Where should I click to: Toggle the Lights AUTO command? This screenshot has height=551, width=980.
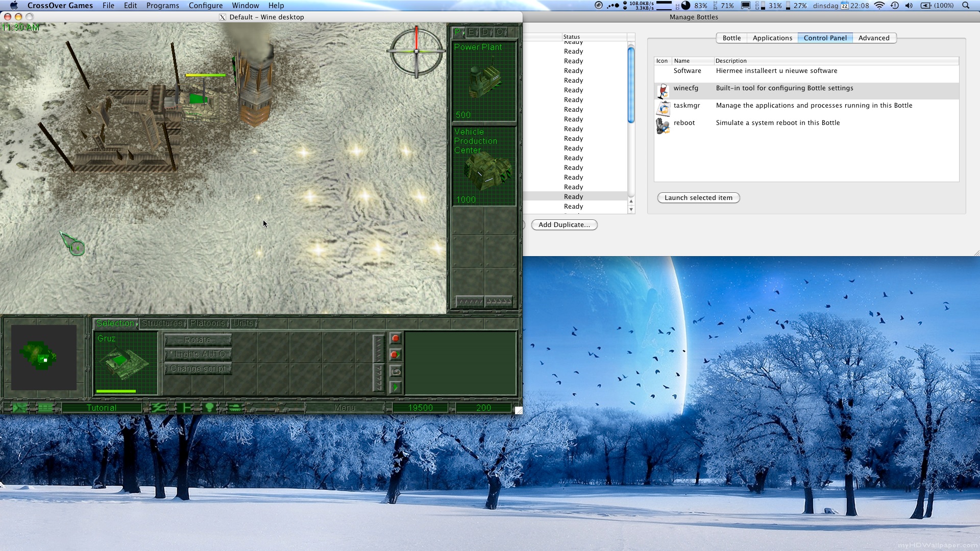[198, 354]
